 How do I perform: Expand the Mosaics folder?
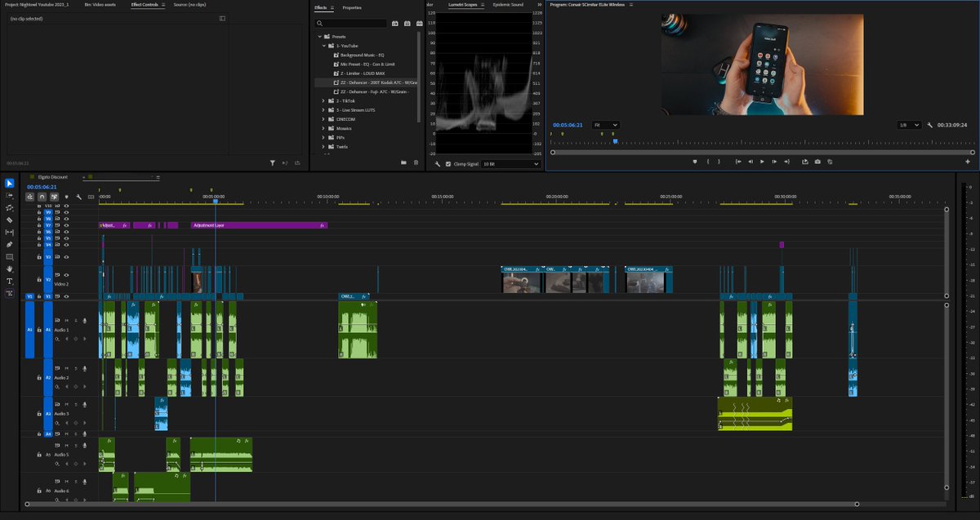pyautogui.click(x=323, y=128)
